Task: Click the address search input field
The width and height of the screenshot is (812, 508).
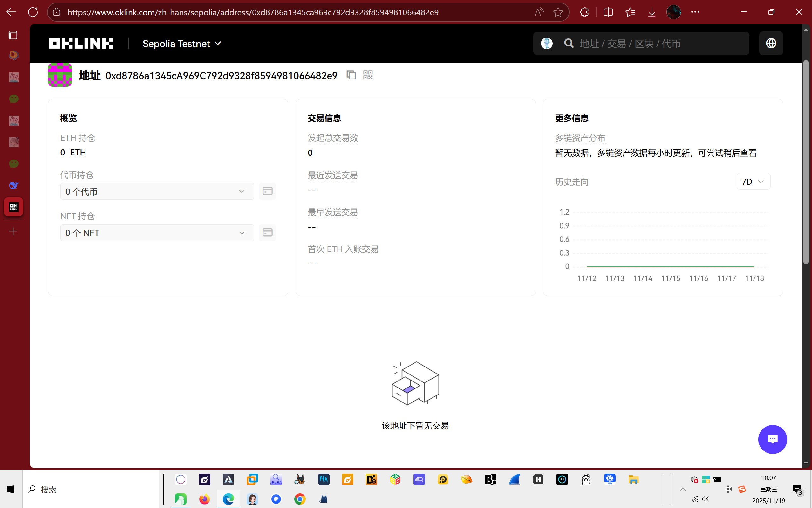Action: pos(658,44)
